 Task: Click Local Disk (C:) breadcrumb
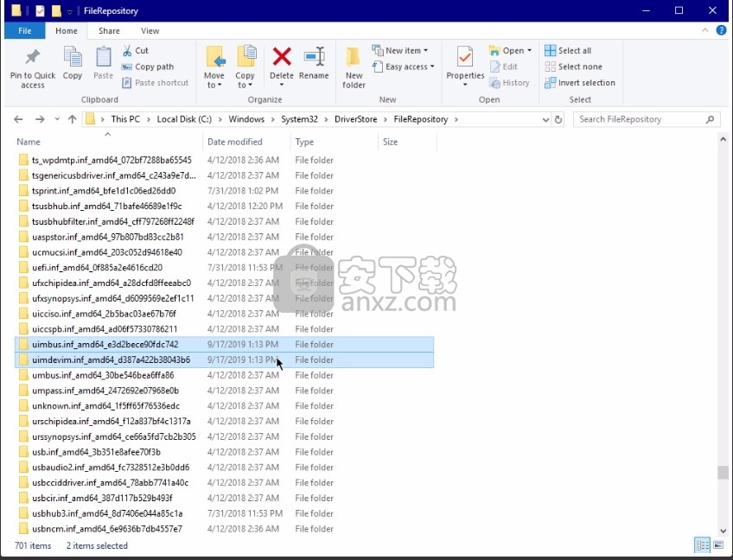[184, 119]
